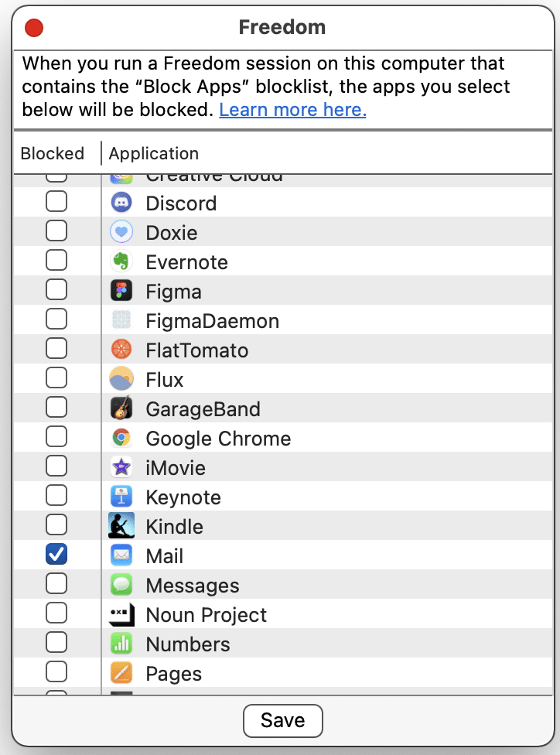The image size is (560, 755).
Task: Enable blocking for Google Chrome
Action: point(56,436)
